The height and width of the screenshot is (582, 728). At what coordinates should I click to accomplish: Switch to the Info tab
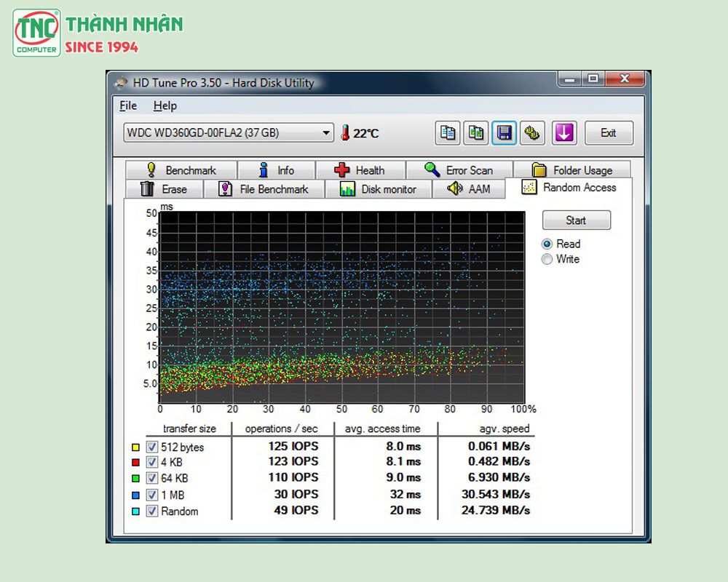pyautogui.click(x=277, y=170)
